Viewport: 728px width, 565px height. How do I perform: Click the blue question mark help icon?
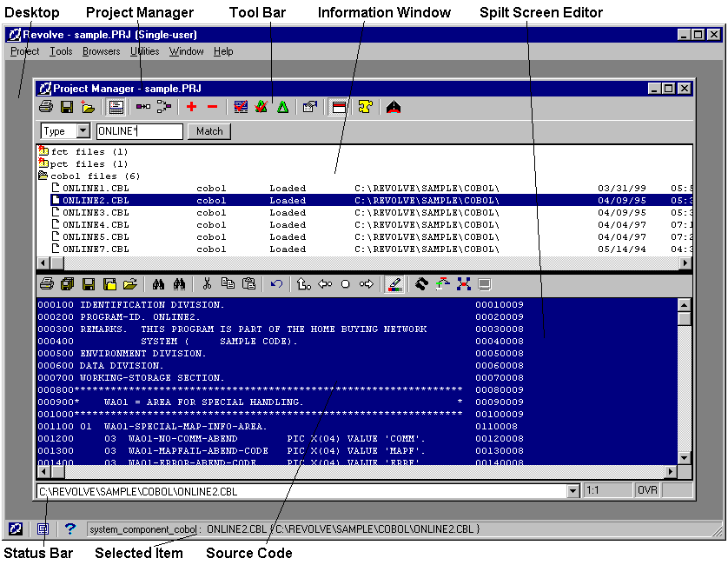pyautogui.click(x=70, y=528)
